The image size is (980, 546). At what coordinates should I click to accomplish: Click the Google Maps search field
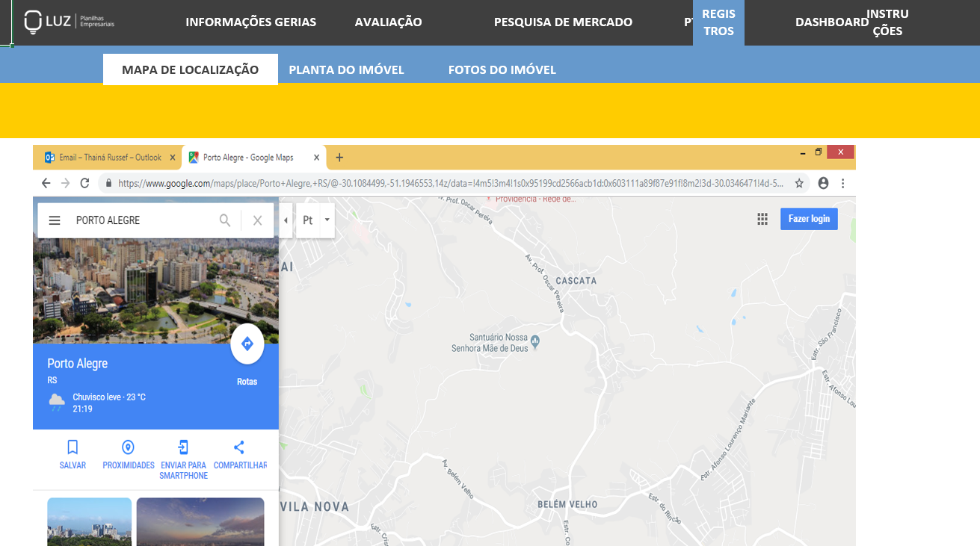tap(142, 220)
